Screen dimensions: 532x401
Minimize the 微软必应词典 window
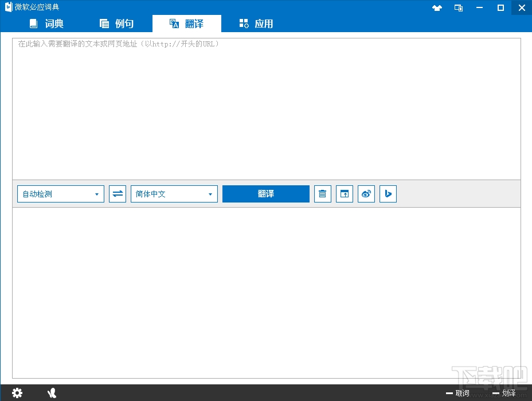(479, 7)
